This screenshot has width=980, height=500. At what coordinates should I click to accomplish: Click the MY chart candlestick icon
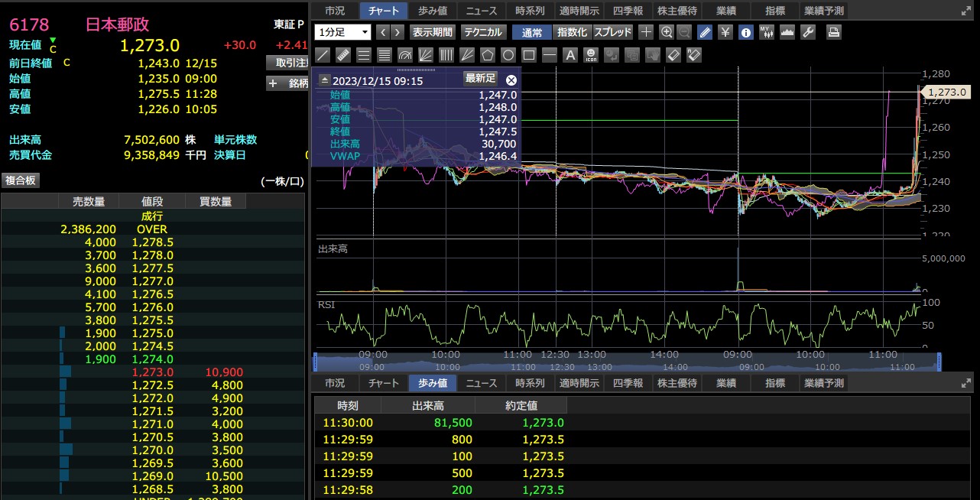(767, 32)
